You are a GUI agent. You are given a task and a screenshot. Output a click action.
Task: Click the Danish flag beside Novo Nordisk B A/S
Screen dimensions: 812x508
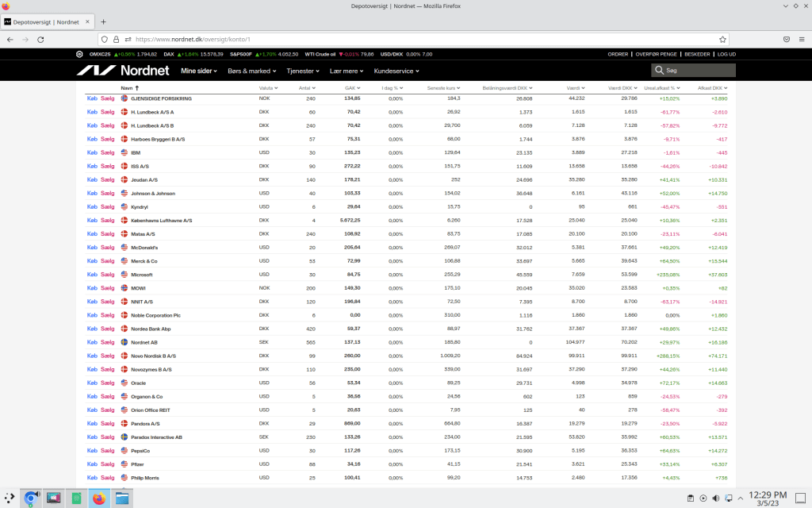tap(124, 356)
